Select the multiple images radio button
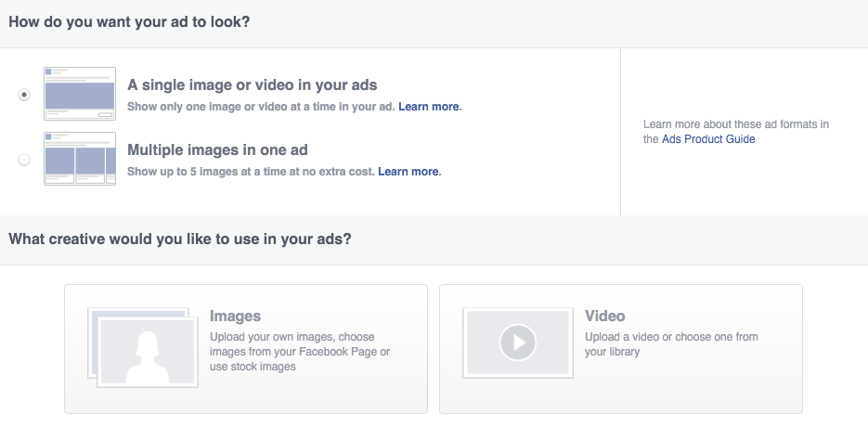The height and width of the screenshot is (426, 868). tap(24, 160)
